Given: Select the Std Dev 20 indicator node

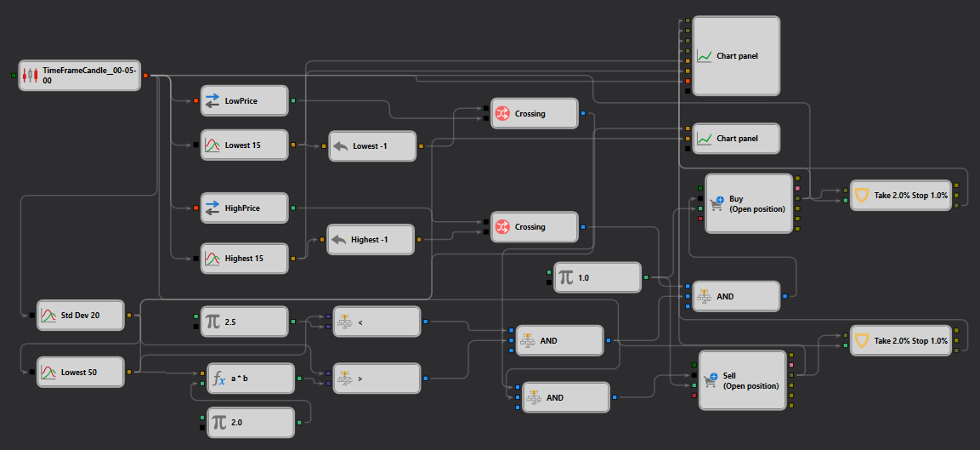Looking at the screenshot, I should click(82, 316).
